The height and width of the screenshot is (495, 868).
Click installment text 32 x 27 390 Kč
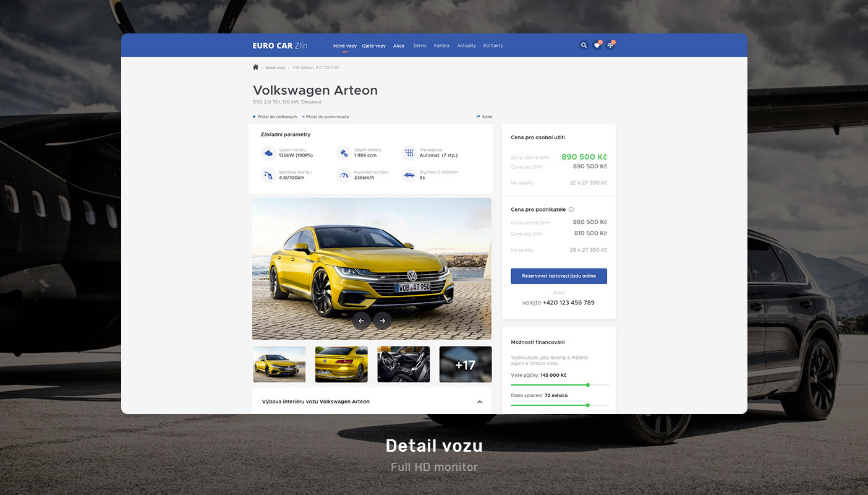tap(589, 183)
